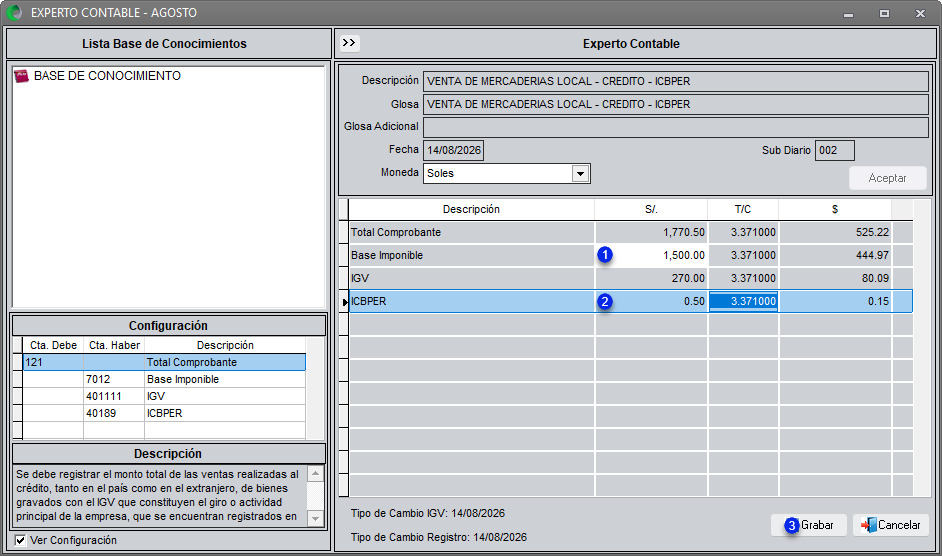
Task: Click the 444.97 dollar amount cell
Action: pos(835,255)
